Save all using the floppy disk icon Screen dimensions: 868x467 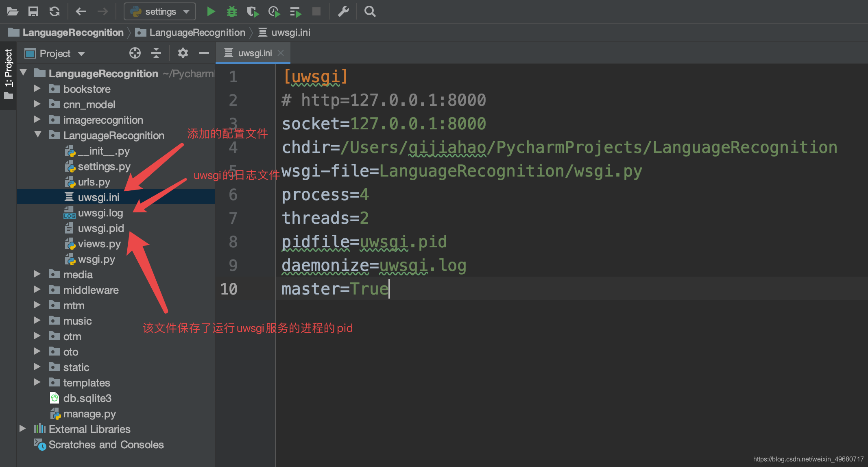(33, 11)
